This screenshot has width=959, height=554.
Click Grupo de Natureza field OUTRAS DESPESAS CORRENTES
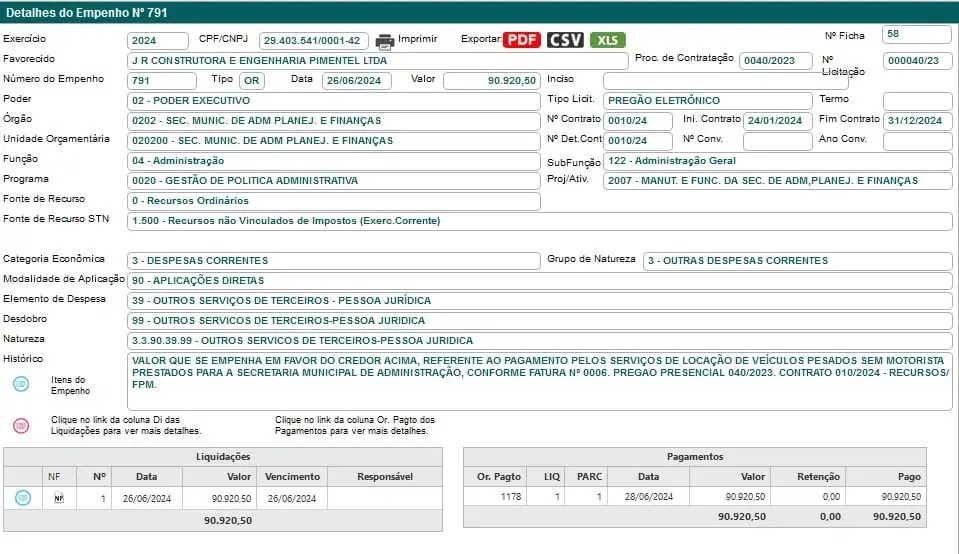coord(798,261)
